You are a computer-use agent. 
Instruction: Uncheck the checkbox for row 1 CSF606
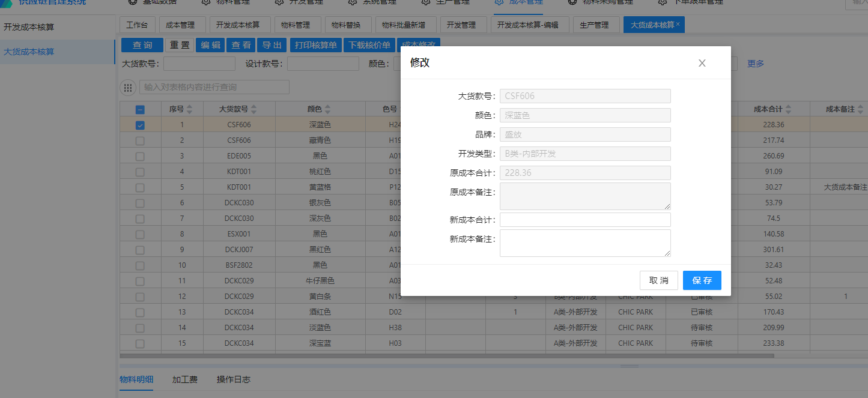click(140, 125)
